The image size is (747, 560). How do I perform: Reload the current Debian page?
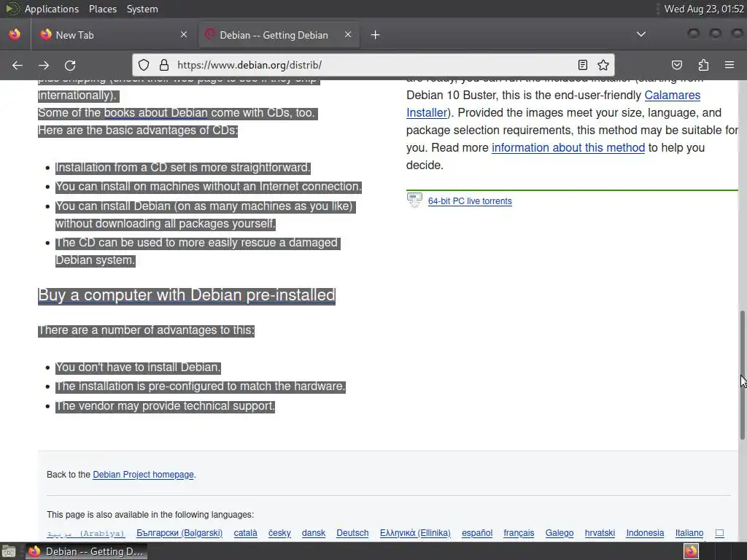coord(70,65)
